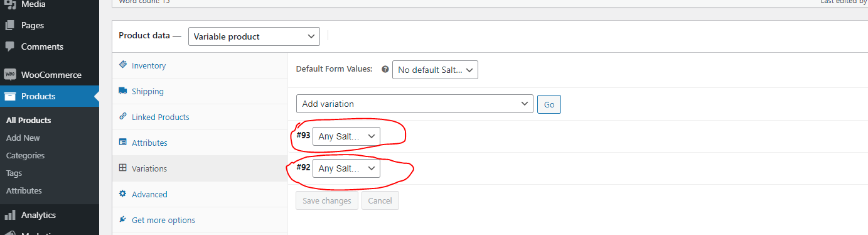This screenshot has width=868, height=235.
Task: Open the Variable product type dropdown
Action: point(254,36)
